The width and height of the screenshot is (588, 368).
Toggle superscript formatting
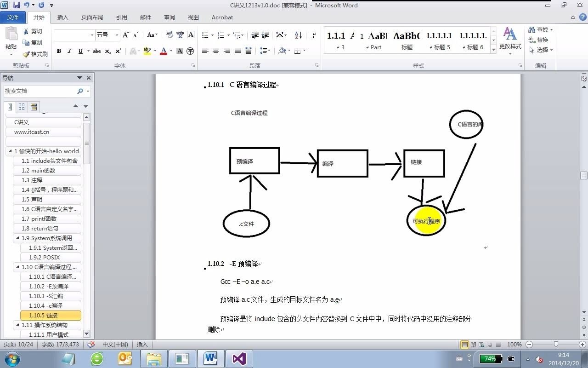coord(118,51)
